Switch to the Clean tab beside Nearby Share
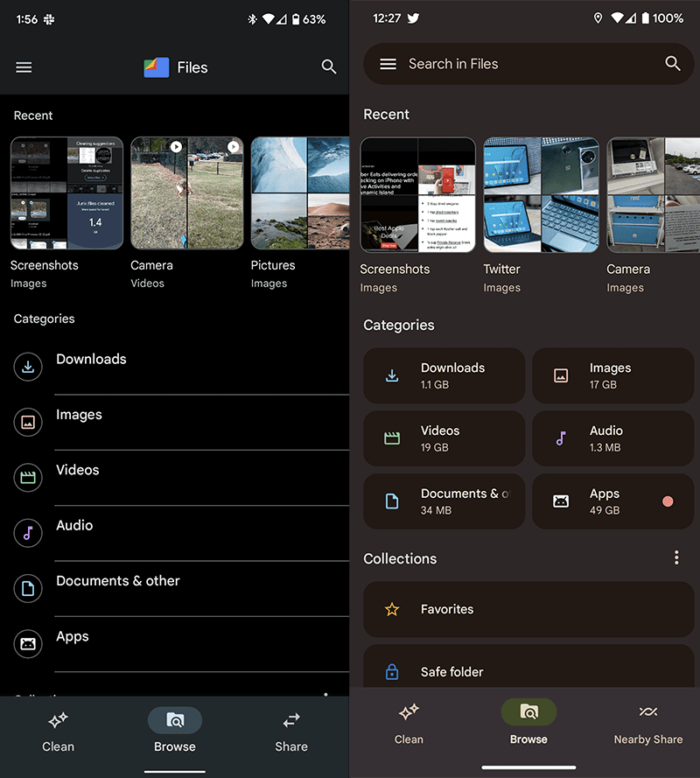Viewport: 700px width, 778px height. click(409, 722)
